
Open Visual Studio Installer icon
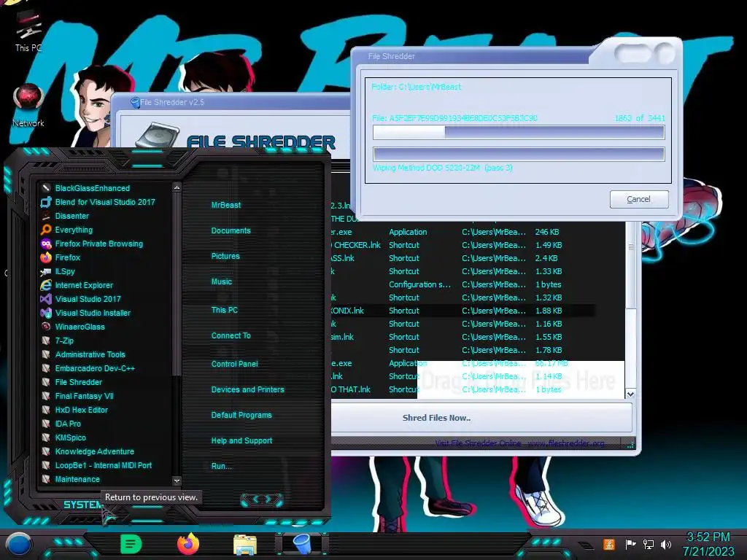tap(46, 312)
